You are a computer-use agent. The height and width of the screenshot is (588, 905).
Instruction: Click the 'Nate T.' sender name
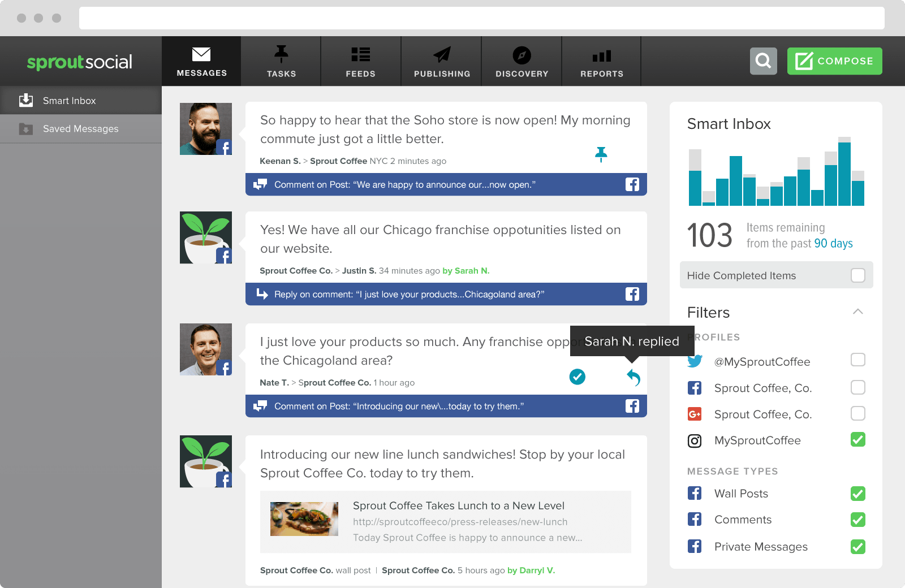(274, 383)
